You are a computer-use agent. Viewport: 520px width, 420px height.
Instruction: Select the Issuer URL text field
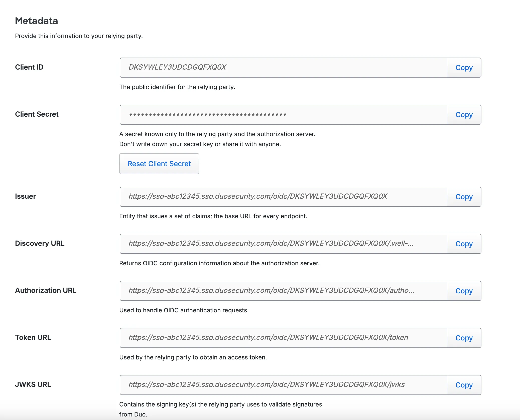(283, 197)
